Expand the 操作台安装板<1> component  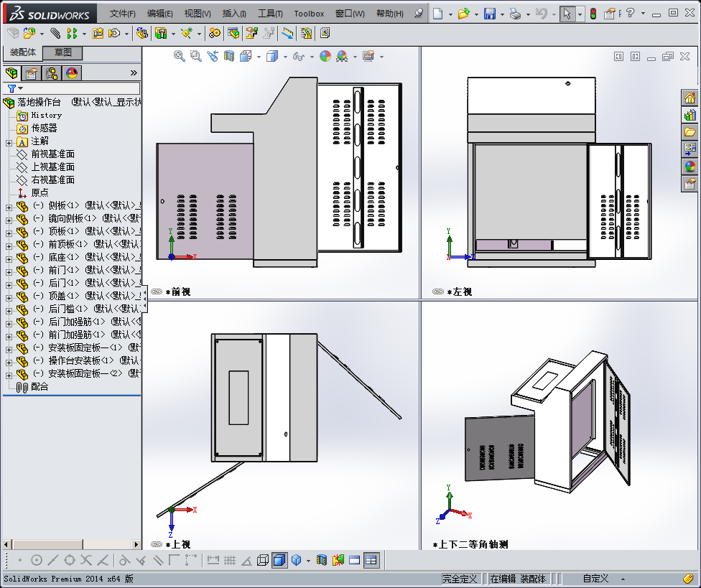coord(9,363)
